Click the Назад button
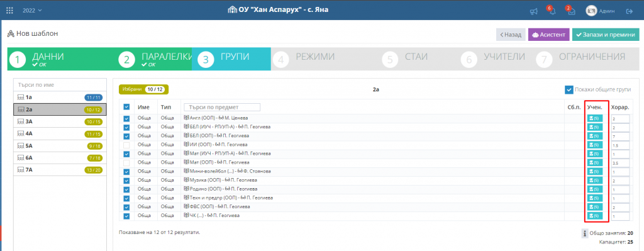 511,35
